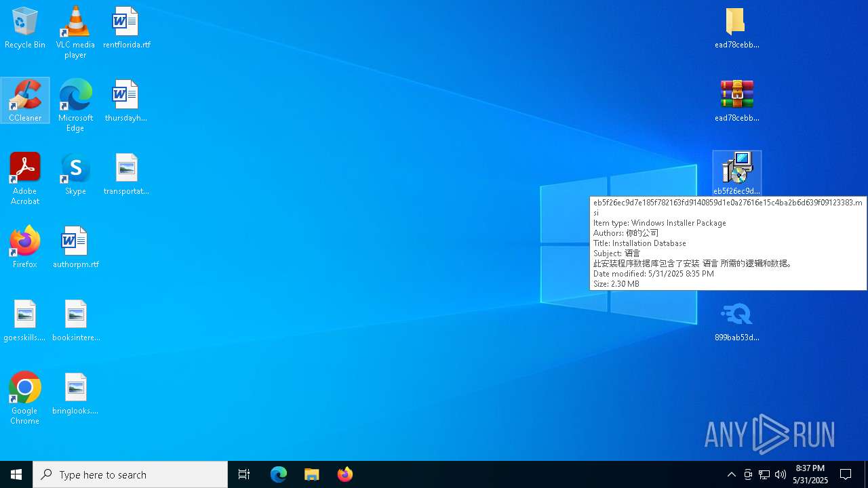
Task: Open Task View on the taskbar
Action: click(244, 474)
